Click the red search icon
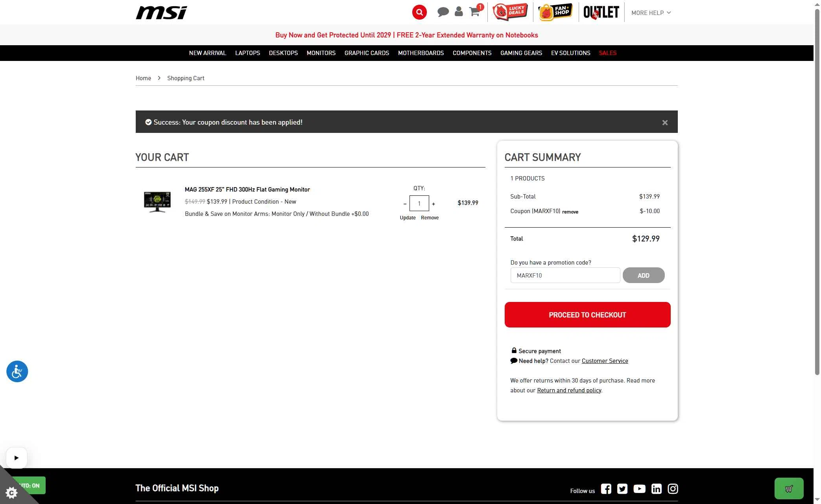 419,12
